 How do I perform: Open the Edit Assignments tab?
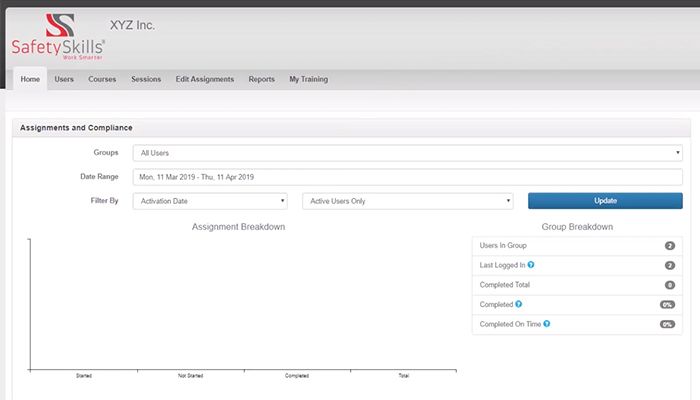[204, 79]
